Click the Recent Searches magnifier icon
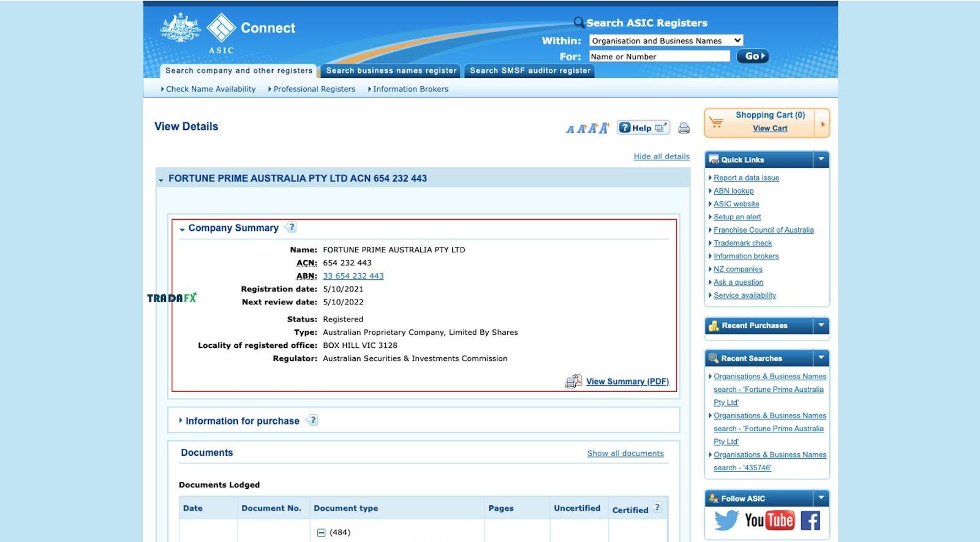This screenshot has height=542, width=980. (x=714, y=358)
